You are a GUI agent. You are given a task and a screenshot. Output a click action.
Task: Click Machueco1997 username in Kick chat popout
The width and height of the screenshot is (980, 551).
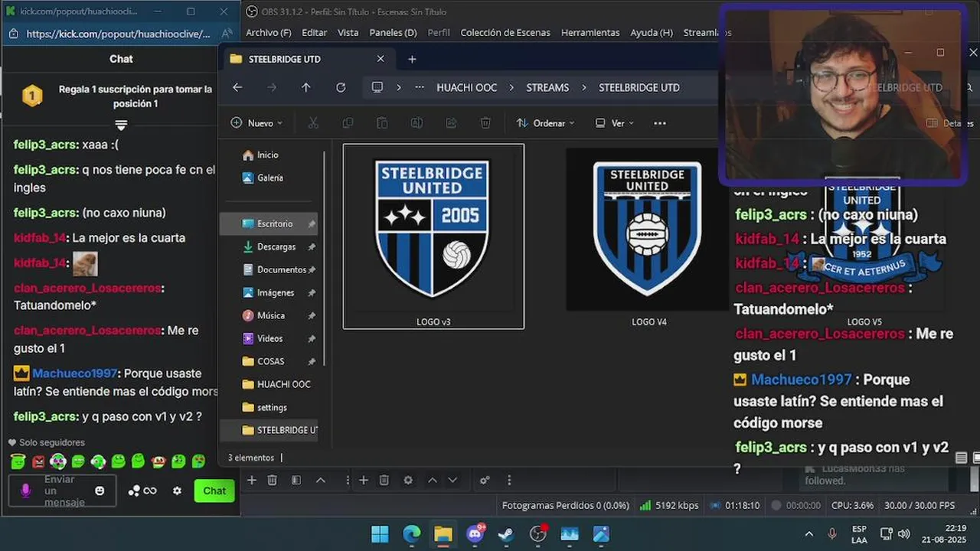(x=74, y=373)
